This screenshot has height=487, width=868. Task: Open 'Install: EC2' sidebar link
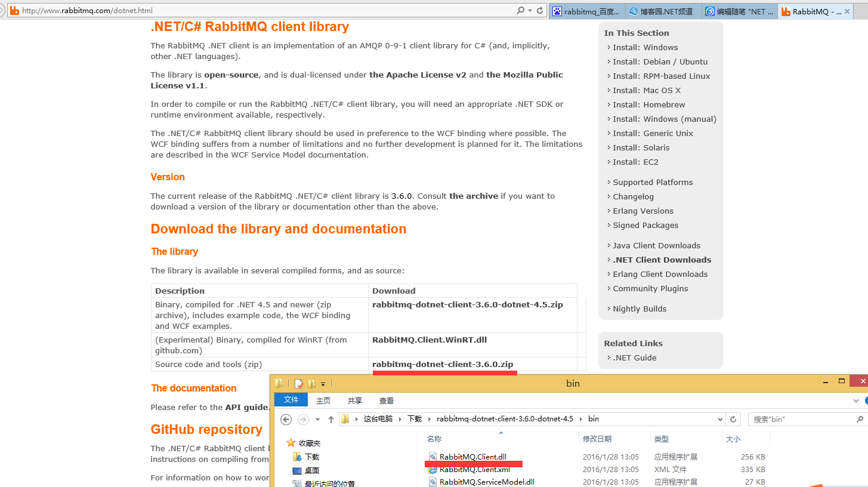click(x=635, y=162)
